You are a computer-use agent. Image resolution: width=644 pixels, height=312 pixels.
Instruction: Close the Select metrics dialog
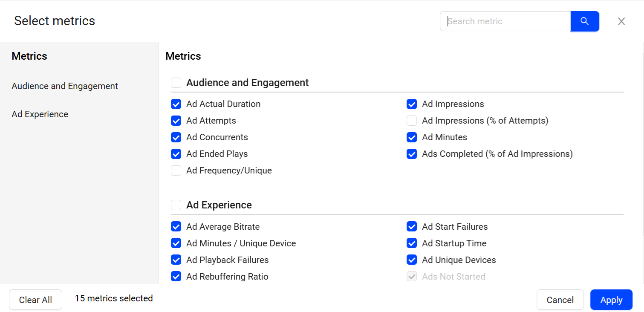621,21
